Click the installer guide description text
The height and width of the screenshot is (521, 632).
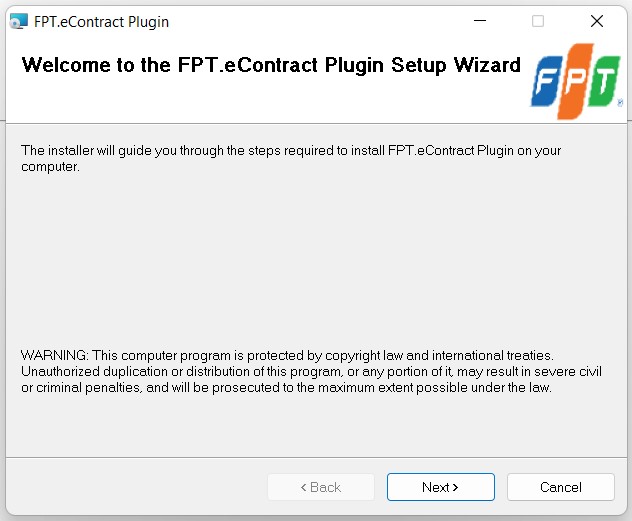[291, 158]
